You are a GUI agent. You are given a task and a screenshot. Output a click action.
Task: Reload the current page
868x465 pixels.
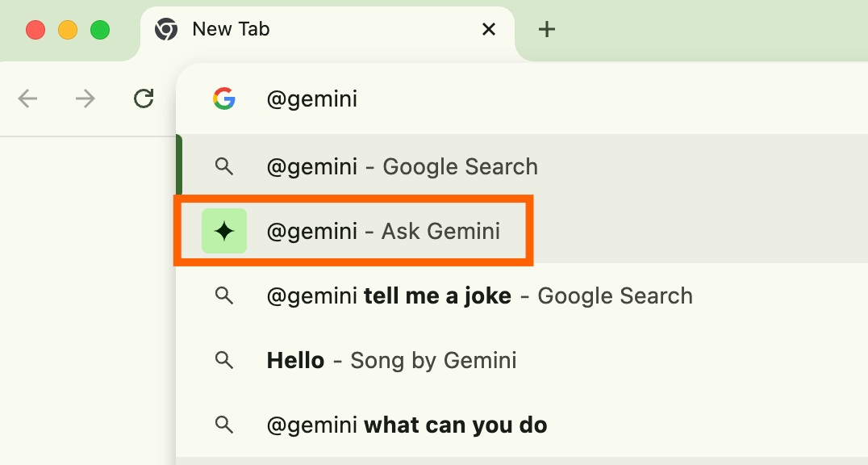coord(144,99)
